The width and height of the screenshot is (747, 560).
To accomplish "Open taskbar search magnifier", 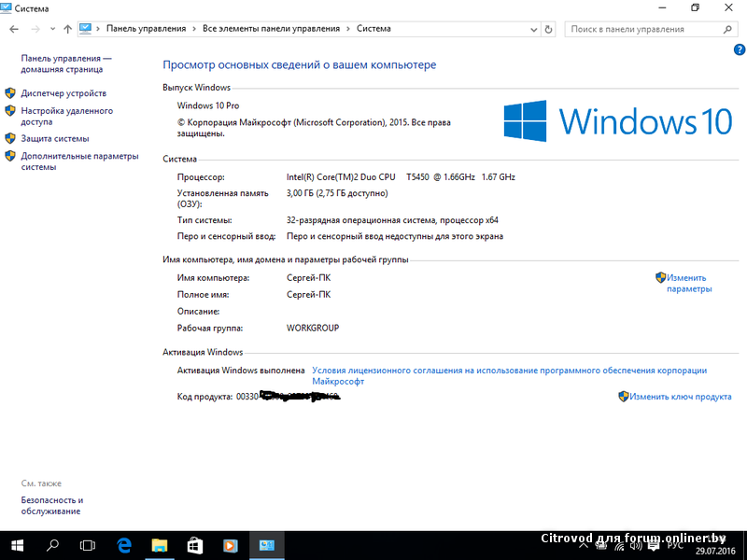I will [52, 545].
